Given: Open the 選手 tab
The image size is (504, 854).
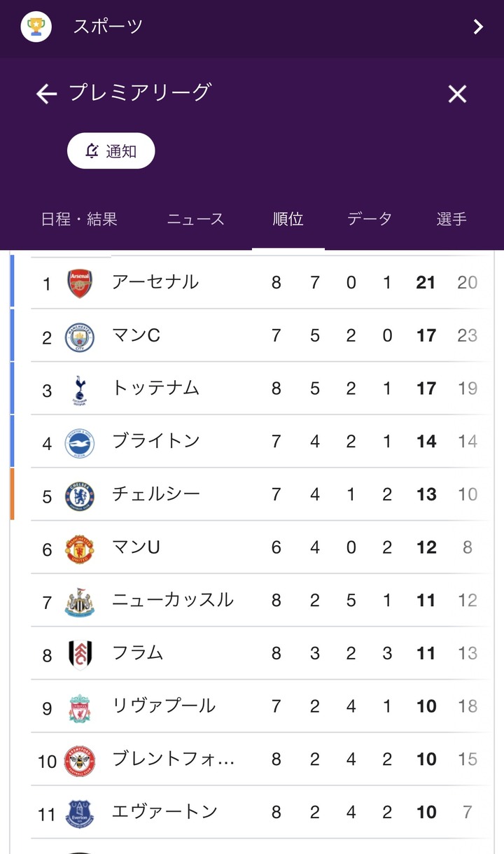Looking at the screenshot, I should click(x=451, y=219).
